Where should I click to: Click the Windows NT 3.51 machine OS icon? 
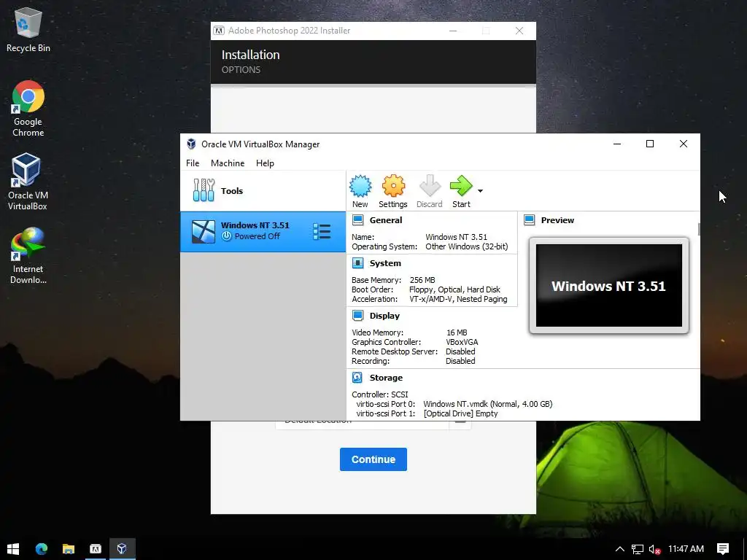click(204, 232)
